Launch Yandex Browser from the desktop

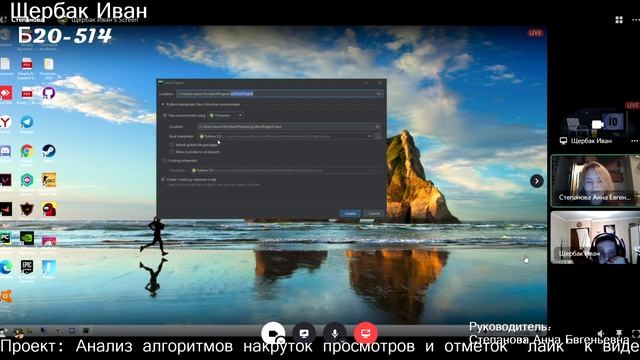5,122
